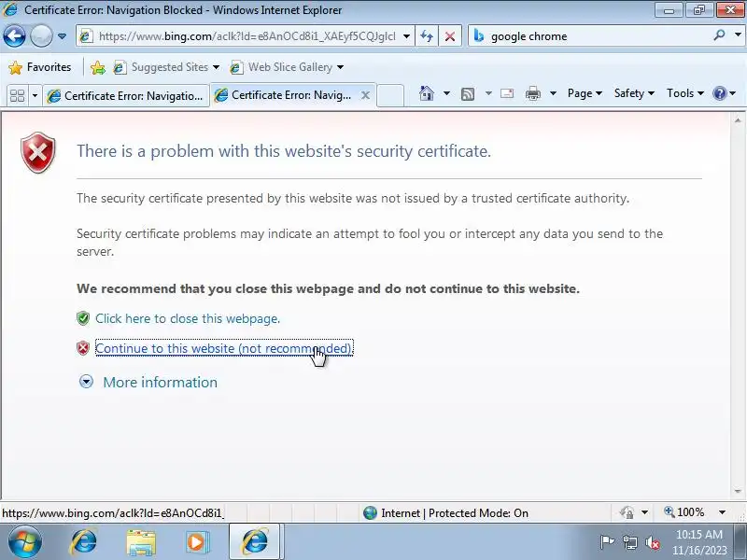Screen dimensions: 747x560
Task: Open the tab list dropdown arrow
Action: click(35, 96)
